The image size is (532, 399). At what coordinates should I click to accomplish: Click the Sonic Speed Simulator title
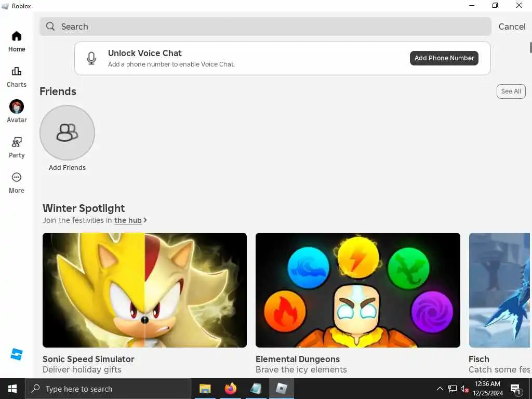click(88, 359)
